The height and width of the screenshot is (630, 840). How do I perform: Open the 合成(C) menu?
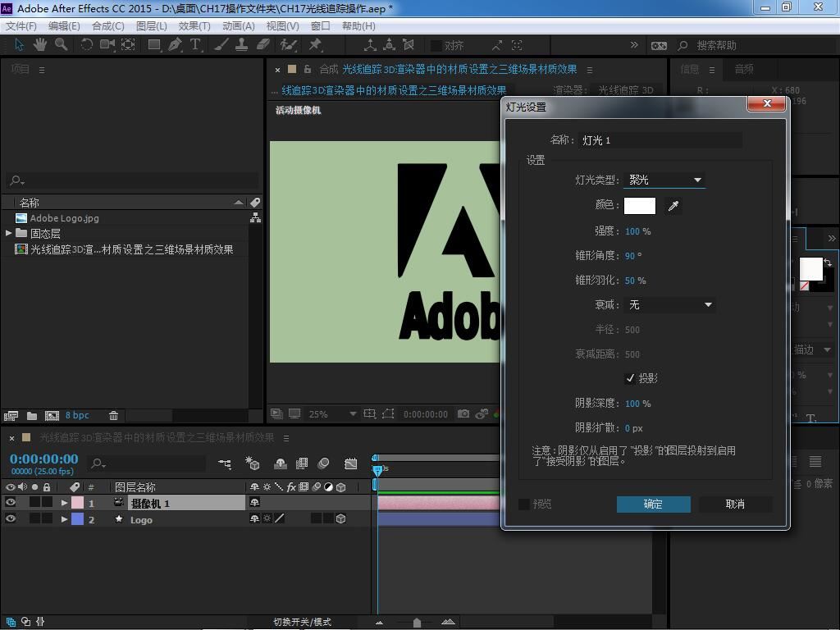point(107,26)
